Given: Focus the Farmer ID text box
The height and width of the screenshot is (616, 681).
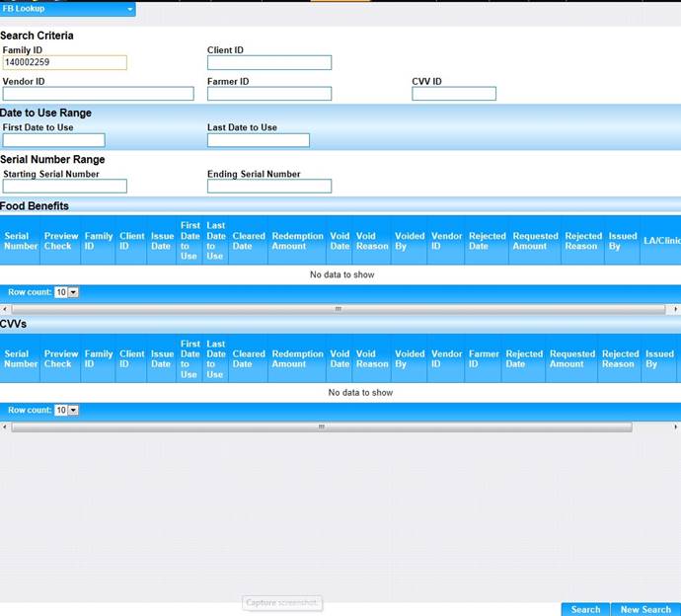Looking at the screenshot, I should 268,94.
